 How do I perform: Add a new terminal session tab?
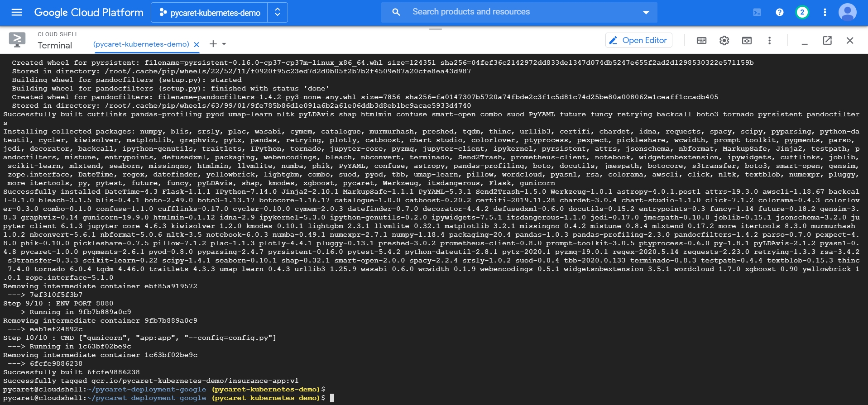click(x=213, y=44)
